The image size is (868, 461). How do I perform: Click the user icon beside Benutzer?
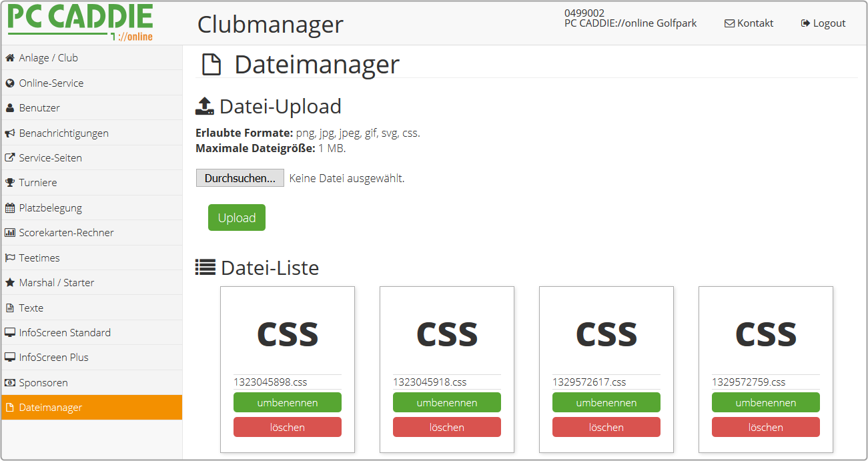[10, 108]
